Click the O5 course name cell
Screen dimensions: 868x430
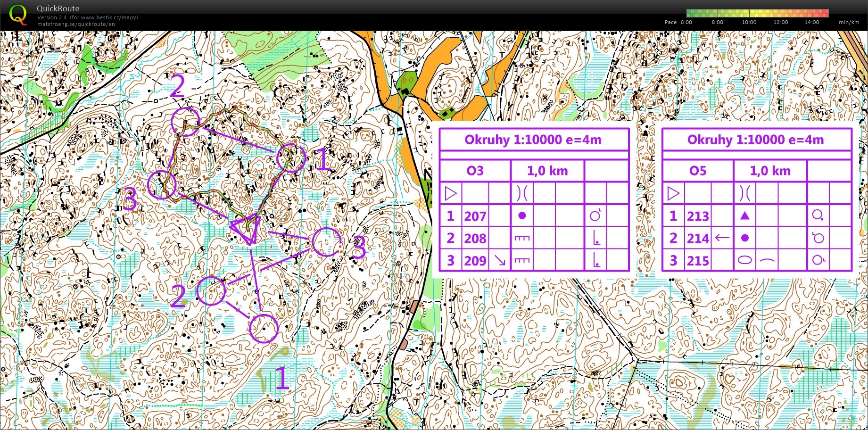pyautogui.click(x=698, y=171)
